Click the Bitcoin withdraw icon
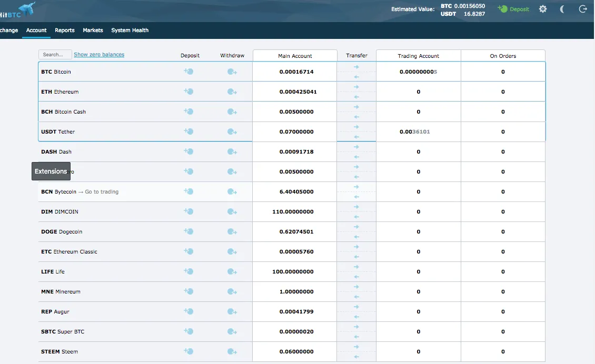The height and width of the screenshot is (364, 595). (232, 72)
